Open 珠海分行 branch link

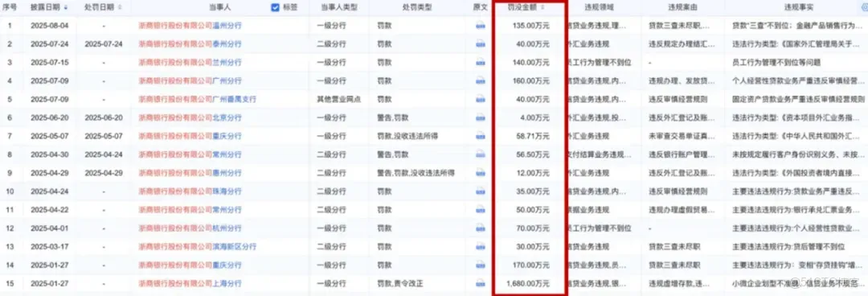tap(227, 191)
